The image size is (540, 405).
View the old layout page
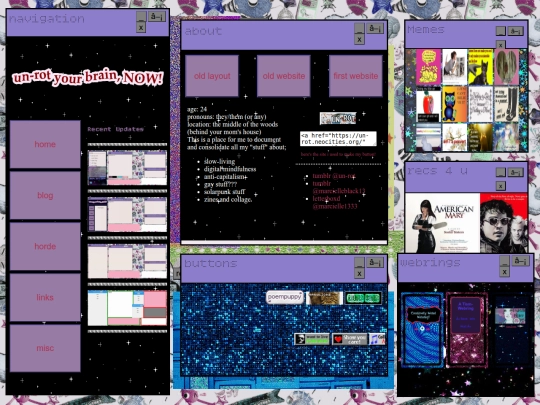coord(212,76)
